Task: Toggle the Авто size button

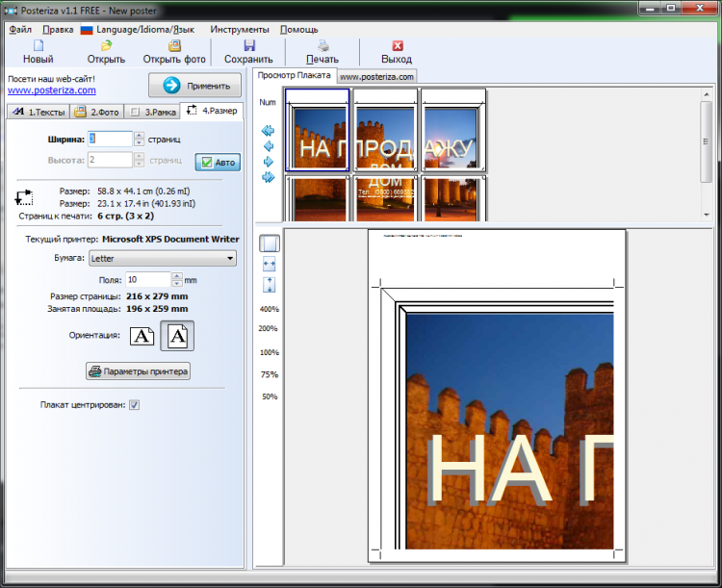Action: 218,162
